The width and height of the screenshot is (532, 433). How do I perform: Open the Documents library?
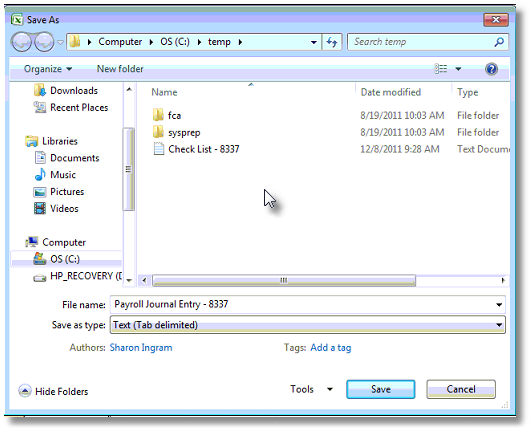coord(75,158)
